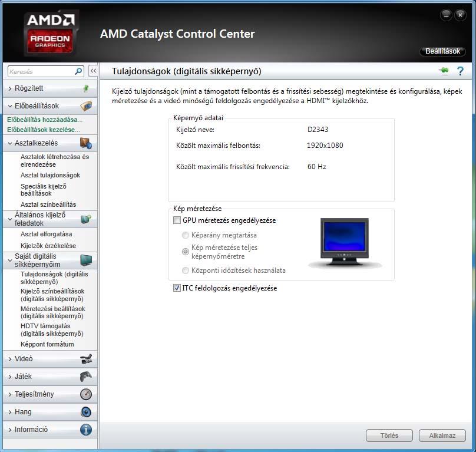Select the Képarány megtartása radio option
Viewport: 476px width, 452px height.
[x=185, y=235]
